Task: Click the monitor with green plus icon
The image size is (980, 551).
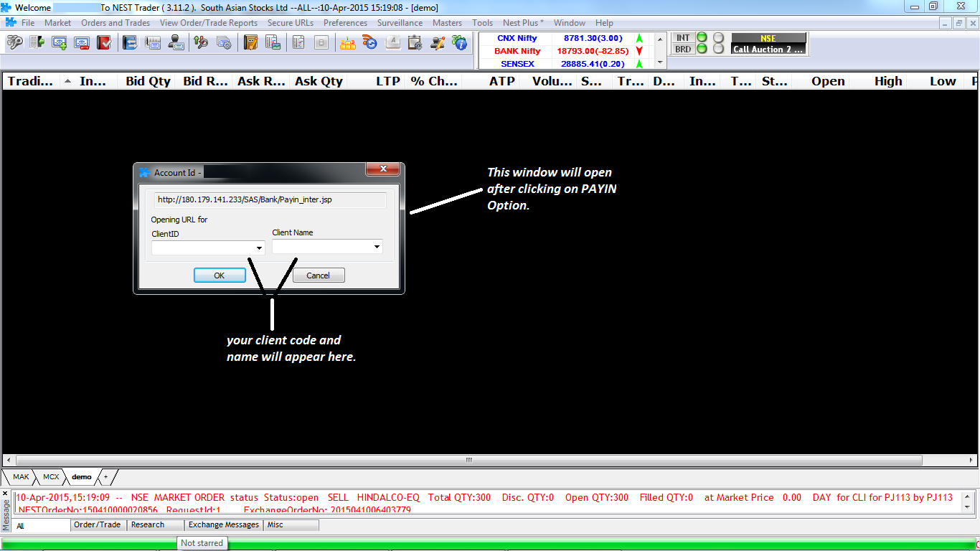Action: point(60,43)
